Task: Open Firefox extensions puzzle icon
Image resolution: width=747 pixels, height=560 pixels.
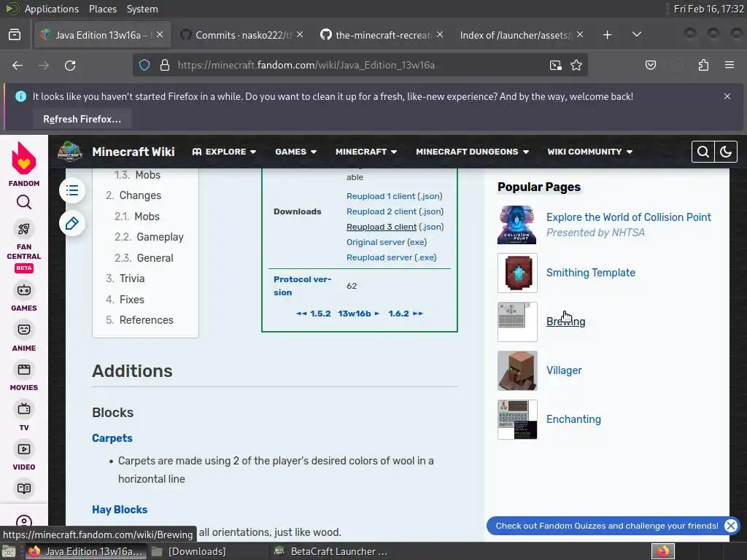Action: (x=703, y=65)
